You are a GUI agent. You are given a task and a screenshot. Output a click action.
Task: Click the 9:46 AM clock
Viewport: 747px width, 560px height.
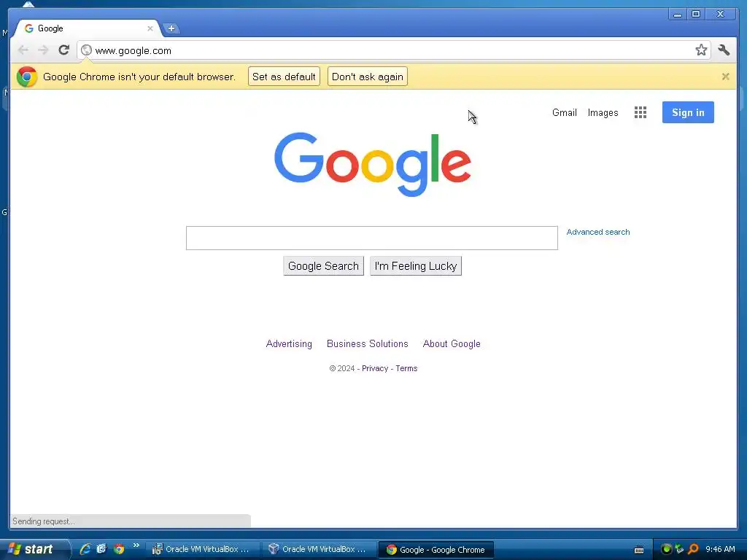click(720, 549)
